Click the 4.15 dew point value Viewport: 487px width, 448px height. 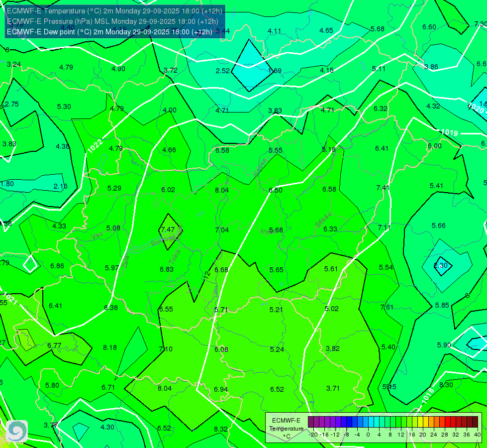click(x=327, y=70)
